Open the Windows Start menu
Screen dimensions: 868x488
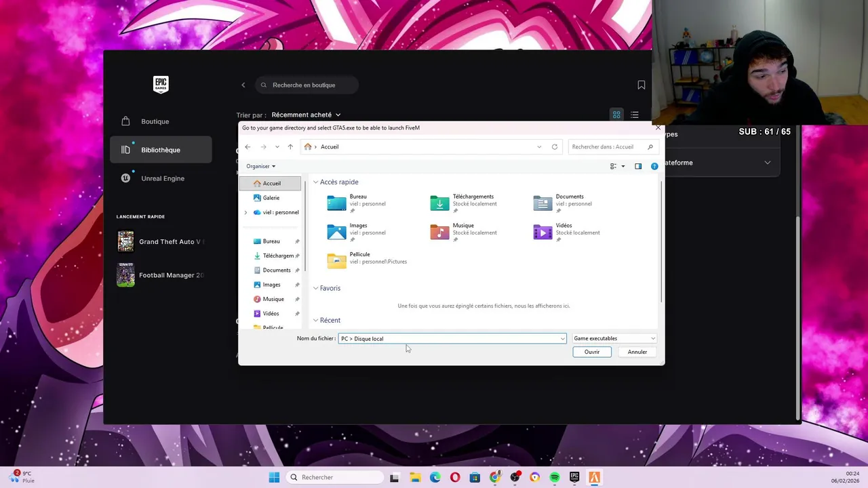[x=274, y=477]
